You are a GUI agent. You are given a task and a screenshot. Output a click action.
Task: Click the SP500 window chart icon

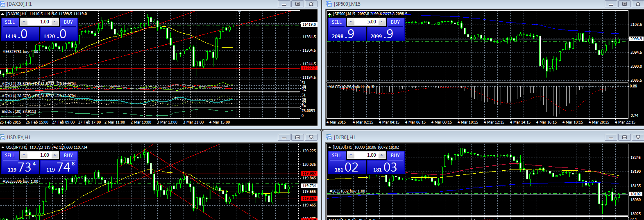329,4
